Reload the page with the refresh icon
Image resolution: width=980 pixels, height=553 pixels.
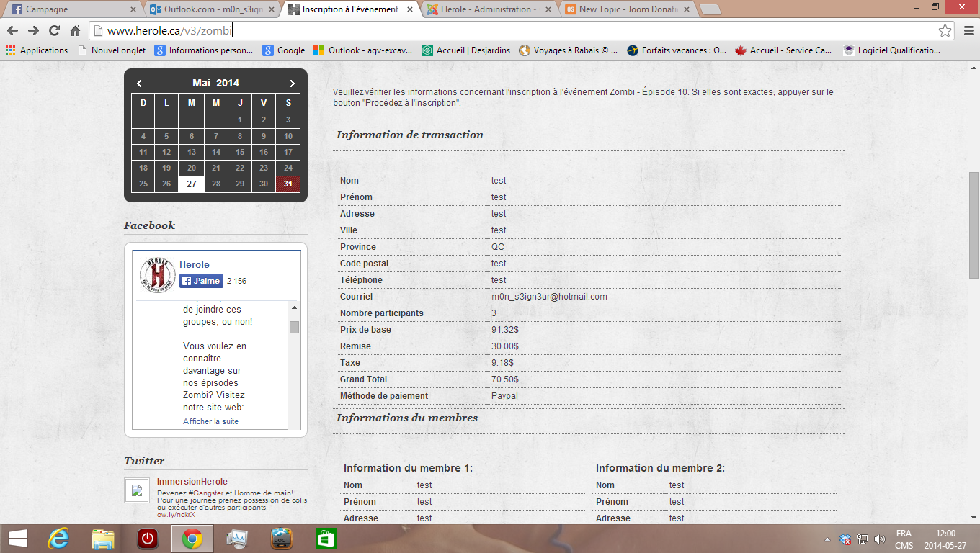point(54,31)
